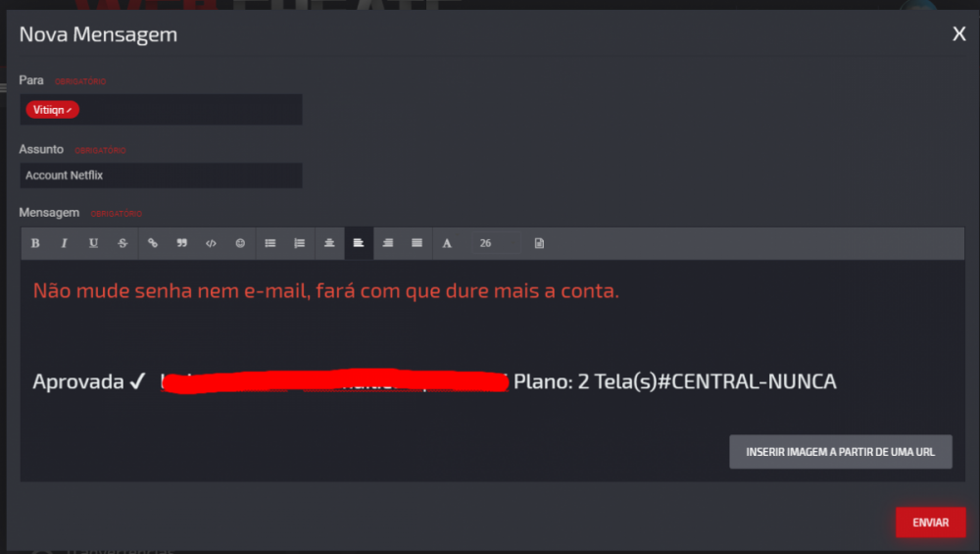Open the font size 26 selector
This screenshot has height=554, width=980.
point(496,243)
